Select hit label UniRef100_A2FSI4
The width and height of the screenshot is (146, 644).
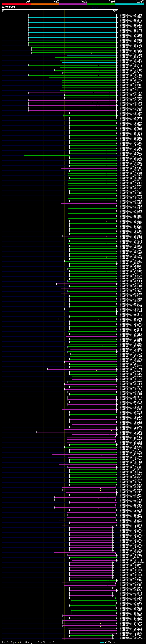tap(131, 560)
